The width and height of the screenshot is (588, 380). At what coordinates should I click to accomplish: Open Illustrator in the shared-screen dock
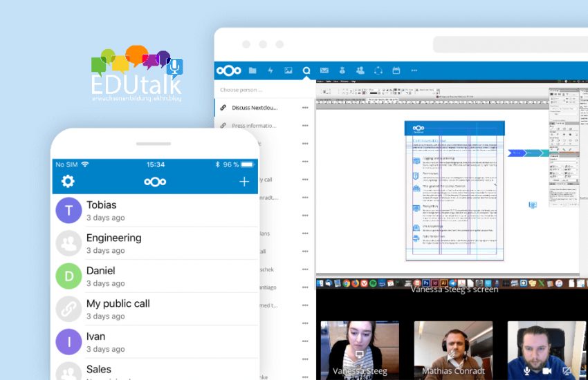[x=443, y=283]
